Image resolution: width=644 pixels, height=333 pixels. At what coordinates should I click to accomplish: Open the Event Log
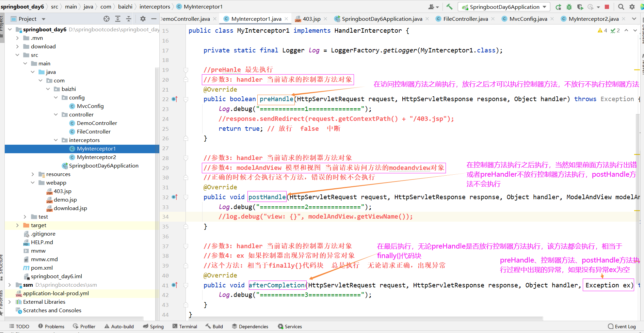tap(622, 327)
